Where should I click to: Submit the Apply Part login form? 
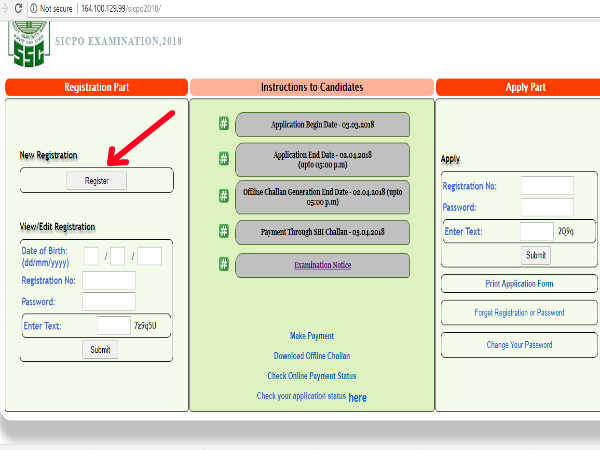(x=536, y=255)
